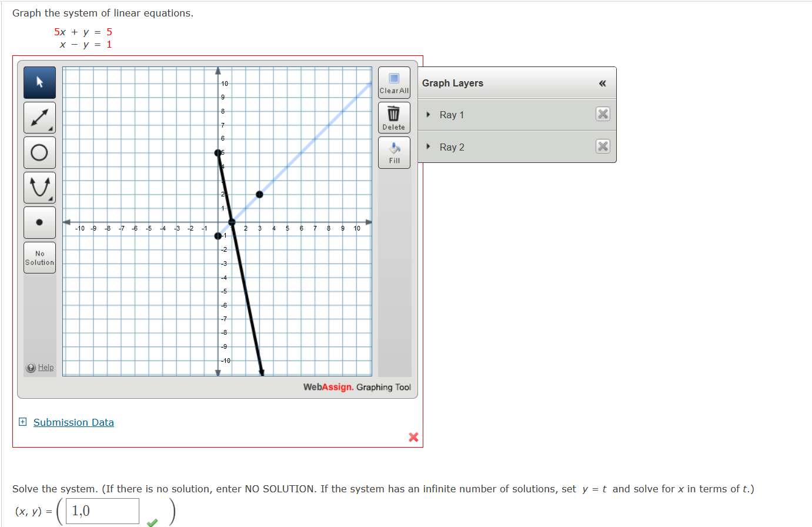This screenshot has height=527, width=812.
Task: Expand the Submission Data section
Action: pos(22,422)
